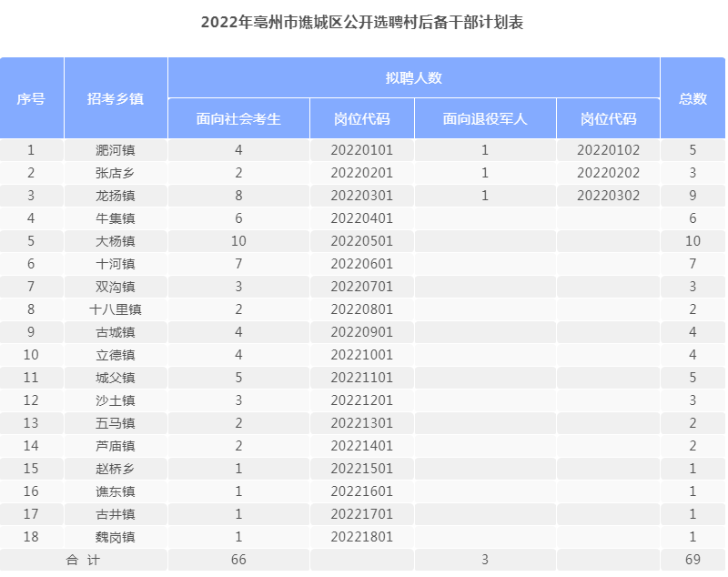Click position code 20221801
The width and height of the screenshot is (728, 577).
tap(361, 537)
